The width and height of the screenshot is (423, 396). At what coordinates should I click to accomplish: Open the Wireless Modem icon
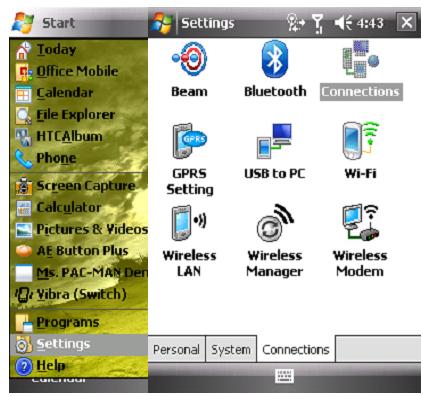[x=361, y=223]
